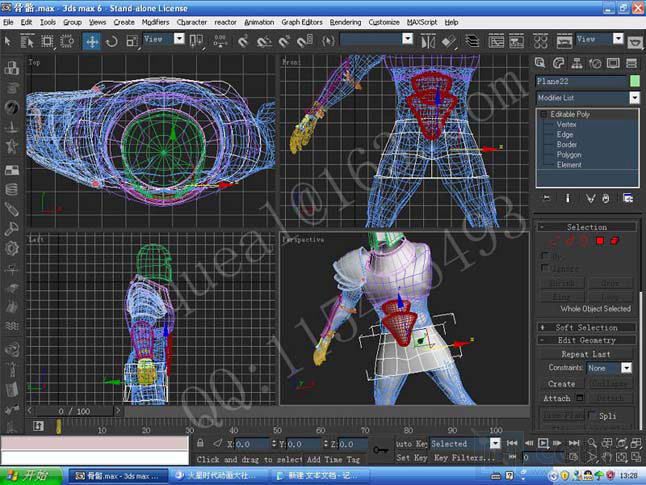Open Render Scene dialog icon
Viewport: 646px width, 485px height.
pos(564,41)
